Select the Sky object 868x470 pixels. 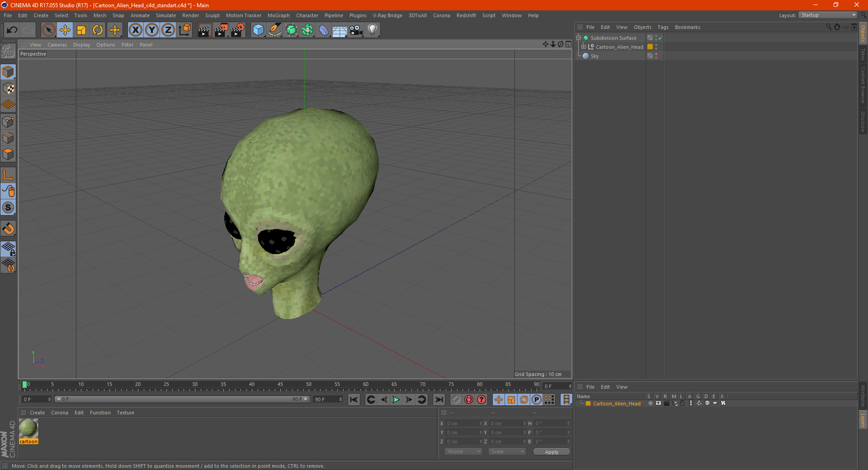(x=594, y=56)
